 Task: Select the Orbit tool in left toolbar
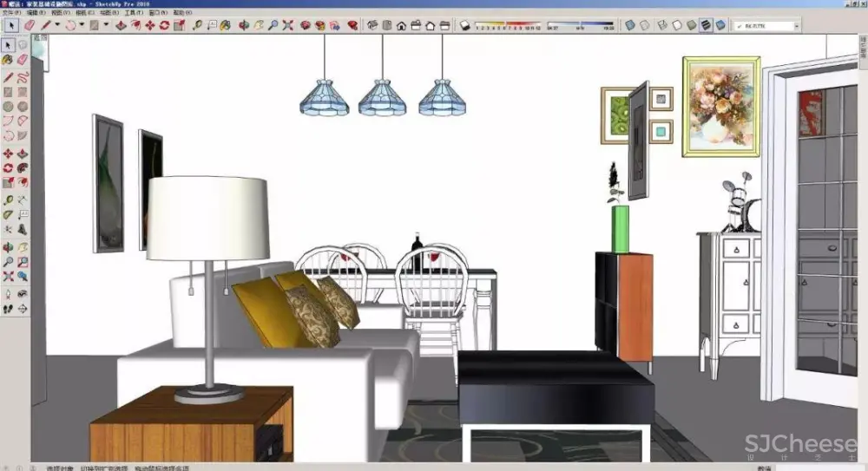click(9, 245)
